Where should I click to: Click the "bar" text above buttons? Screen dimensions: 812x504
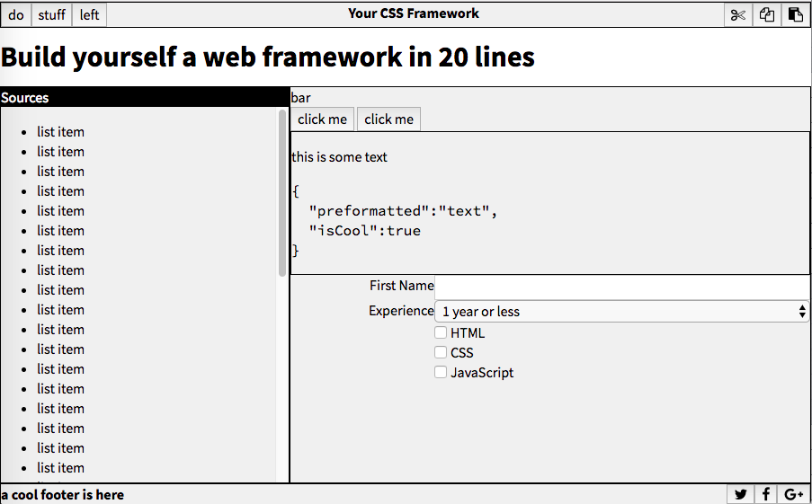pyautogui.click(x=301, y=97)
